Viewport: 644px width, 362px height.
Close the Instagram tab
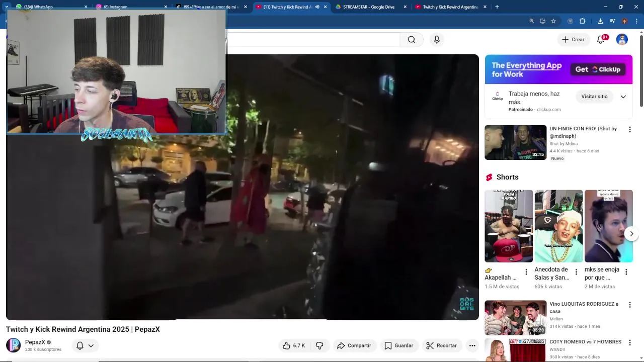pyautogui.click(x=166, y=7)
